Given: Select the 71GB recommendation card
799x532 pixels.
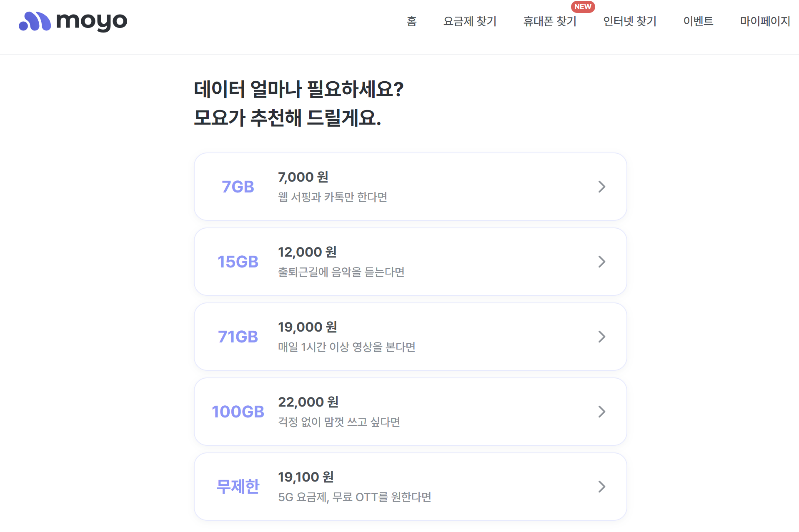Looking at the screenshot, I should pyautogui.click(x=410, y=336).
